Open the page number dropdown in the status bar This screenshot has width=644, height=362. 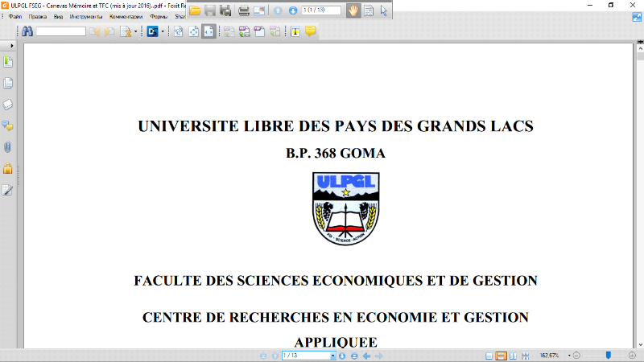pyautogui.click(x=332, y=356)
